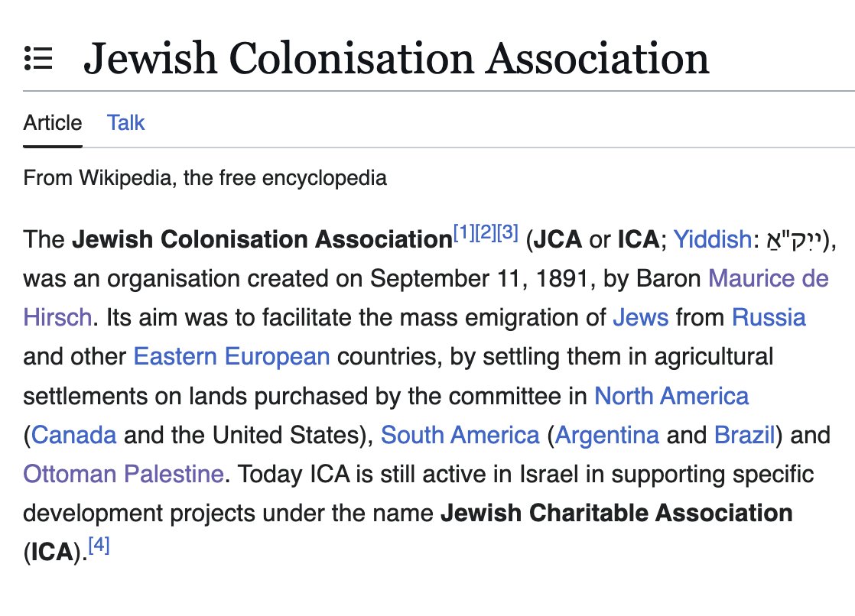
Task: Open the North America link
Action: (x=671, y=396)
